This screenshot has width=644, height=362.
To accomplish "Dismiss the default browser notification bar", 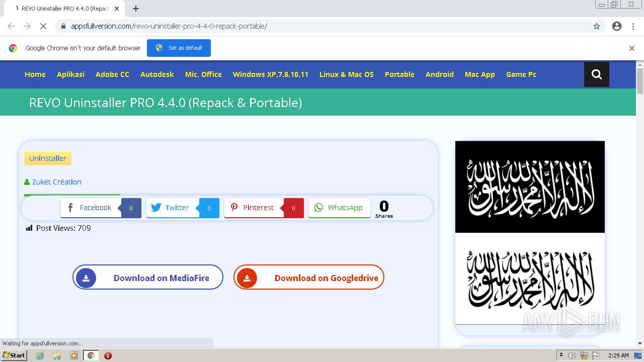I will pyautogui.click(x=632, y=48).
